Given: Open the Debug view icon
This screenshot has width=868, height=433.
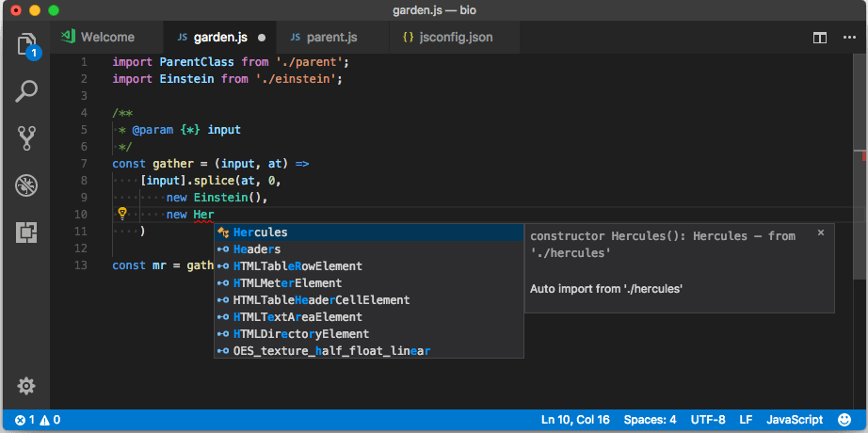Looking at the screenshot, I should click(x=26, y=184).
